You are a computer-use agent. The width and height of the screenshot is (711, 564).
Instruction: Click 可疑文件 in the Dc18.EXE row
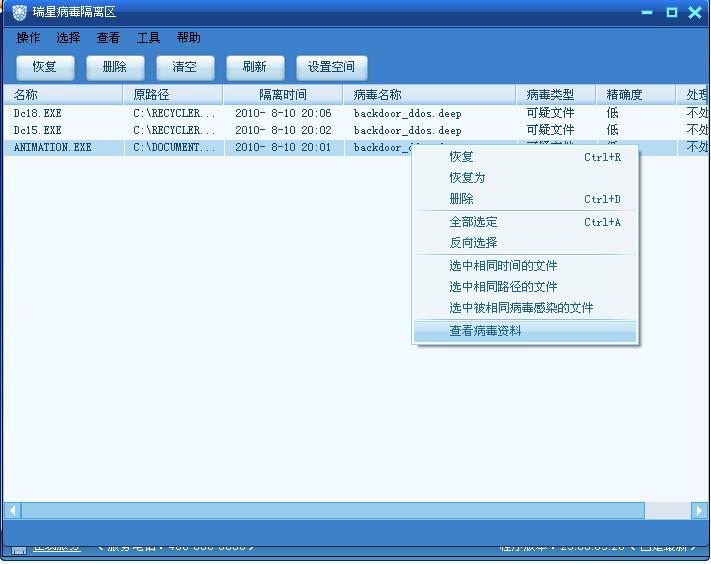(550, 113)
